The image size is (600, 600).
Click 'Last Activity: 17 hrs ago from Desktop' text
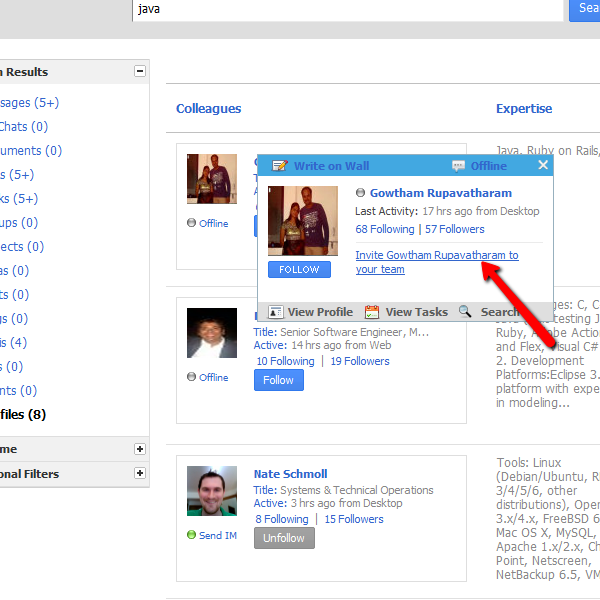point(447,211)
